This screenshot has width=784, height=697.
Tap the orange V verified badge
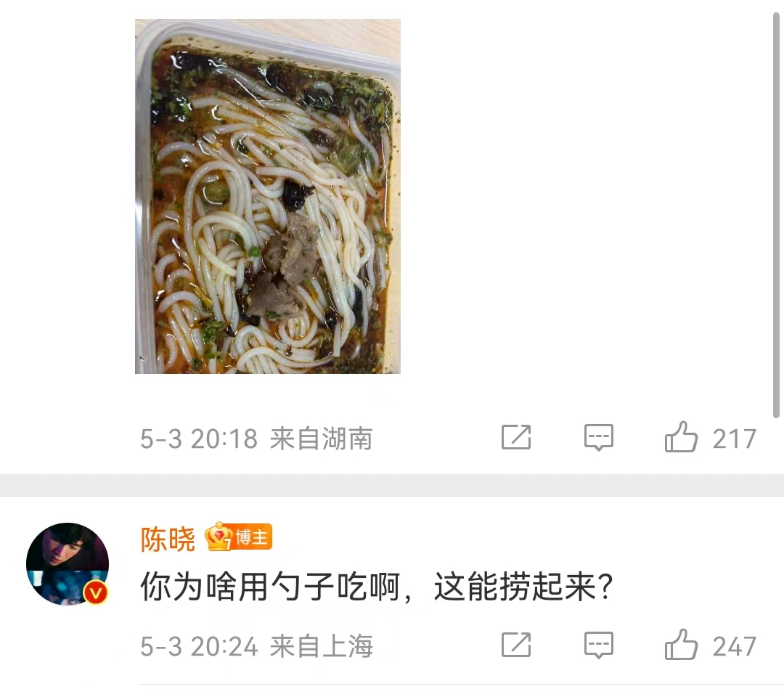click(96, 593)
